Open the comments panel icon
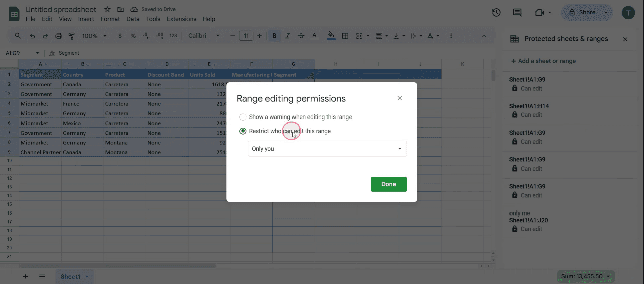This screenshot has height=284, width=644. pos(517,13)
